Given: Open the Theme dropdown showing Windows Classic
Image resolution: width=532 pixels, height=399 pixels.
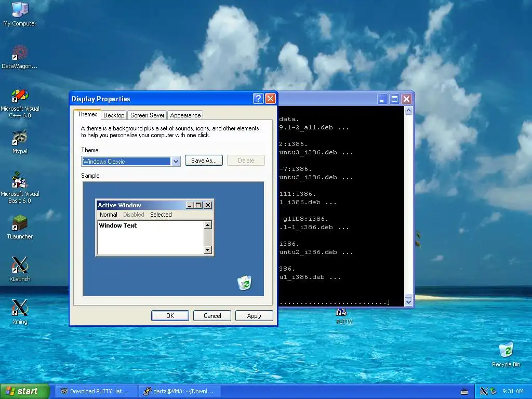Looking at the screenshot, I should click(130, 161).
